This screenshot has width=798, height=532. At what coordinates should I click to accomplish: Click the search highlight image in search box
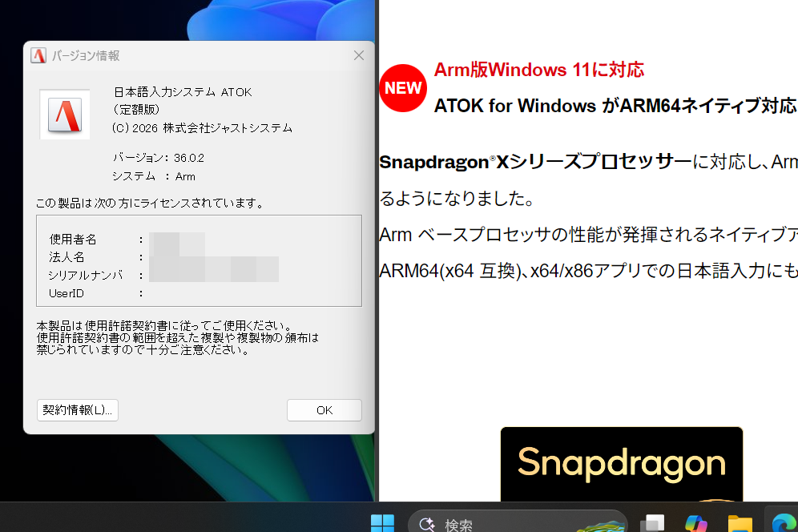point(601,526)
